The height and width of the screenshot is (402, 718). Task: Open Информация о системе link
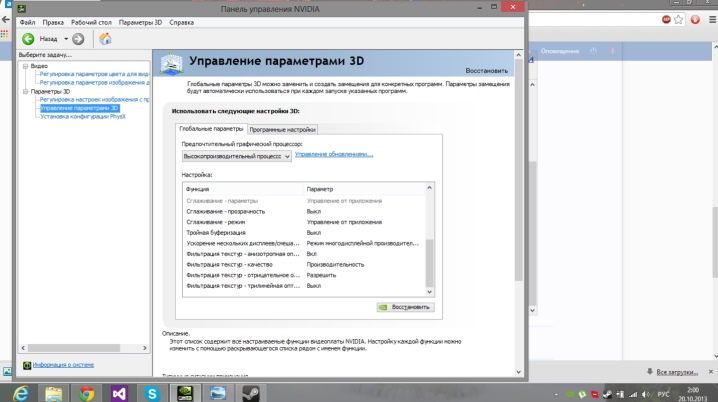point(63,365)
